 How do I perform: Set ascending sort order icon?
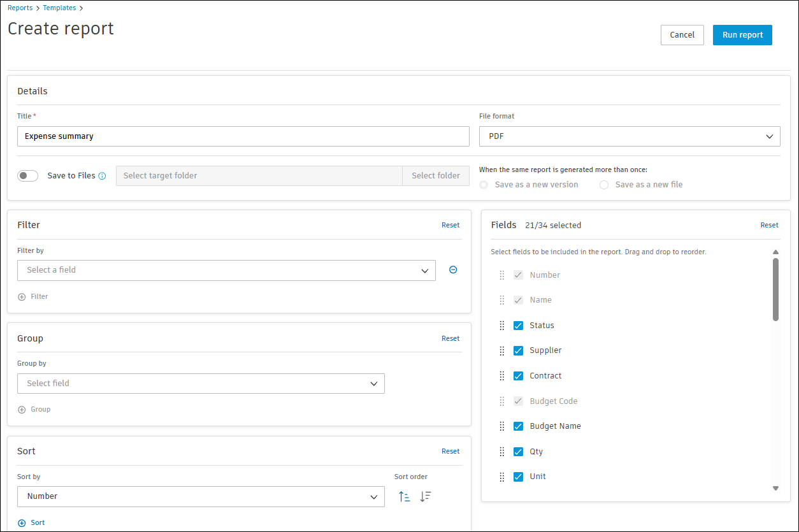click(405, 496)
